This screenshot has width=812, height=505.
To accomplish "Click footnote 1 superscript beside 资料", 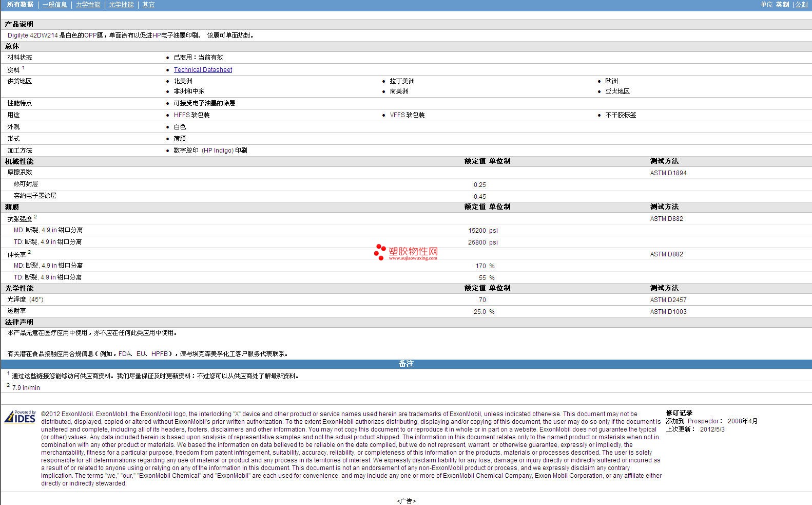I will (x=23, y=68).
